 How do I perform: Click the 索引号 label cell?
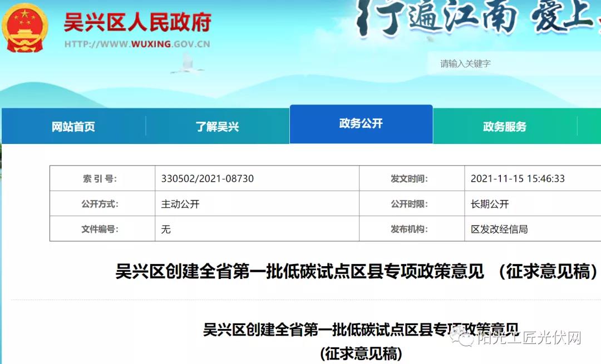(100, 179)
